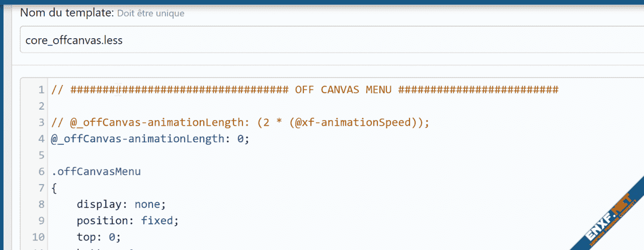
Task: Place cursor on "OFF CANVAS MENU" comment text
Action: [x=343, y=90]
